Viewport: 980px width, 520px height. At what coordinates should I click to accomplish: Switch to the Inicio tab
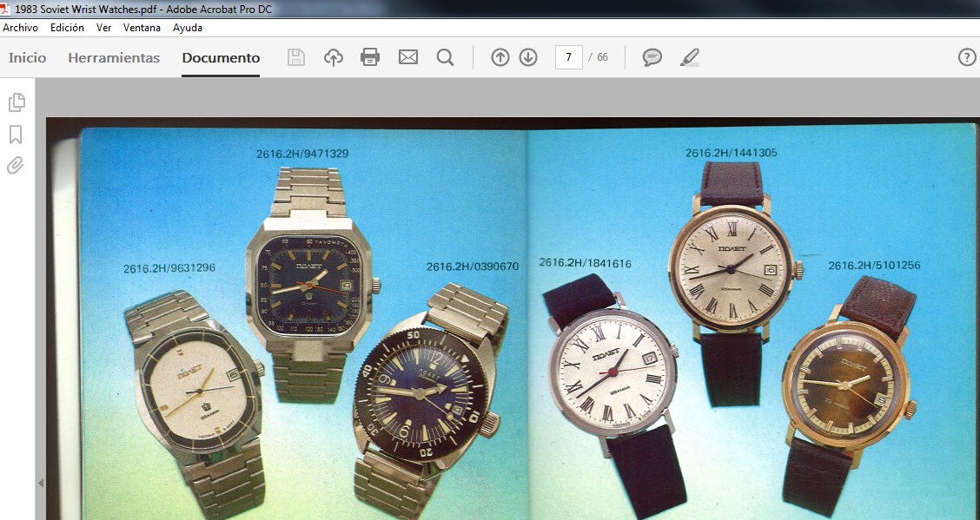(x=28, y=57)
